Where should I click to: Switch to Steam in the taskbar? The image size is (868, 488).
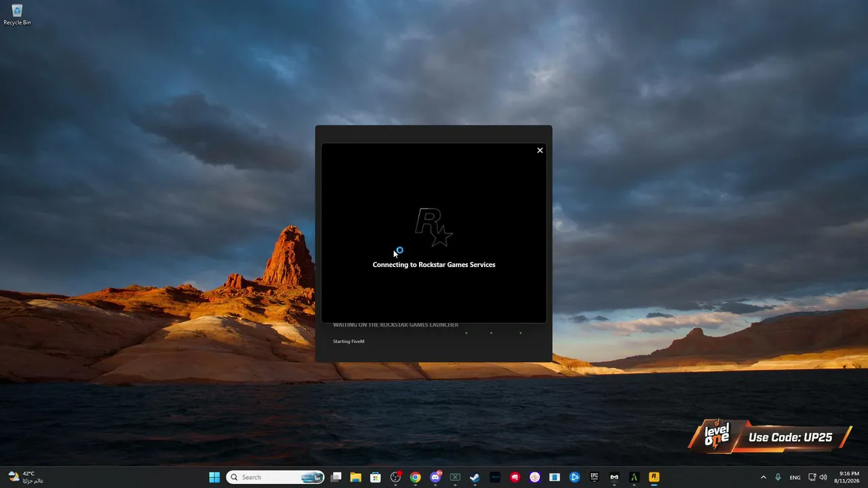pos(475,477)
